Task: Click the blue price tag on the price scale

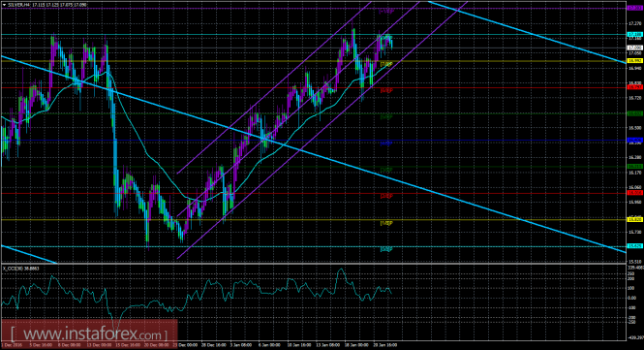Action: click(x=635, y=141)
